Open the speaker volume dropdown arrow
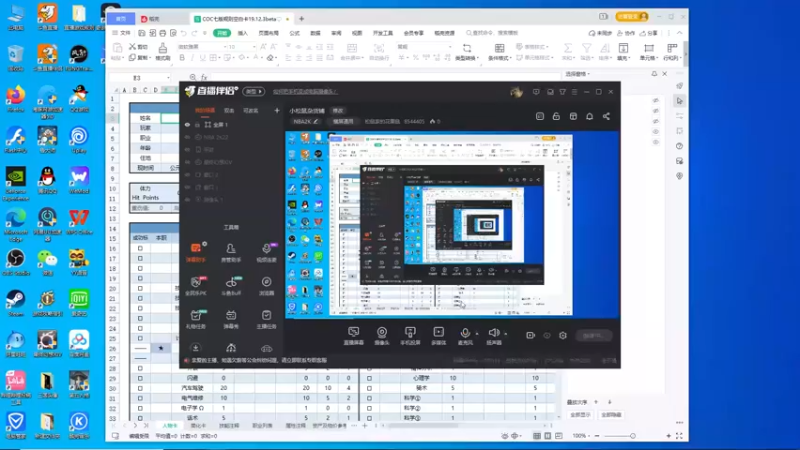The height and width of the screenshot is (450, 800). point(506,334)
